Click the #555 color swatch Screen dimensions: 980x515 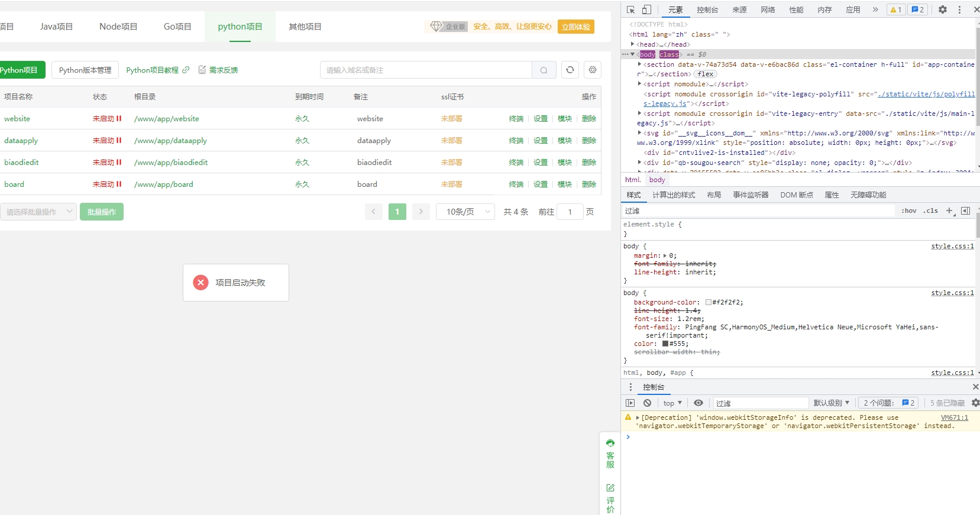(665, 344)
